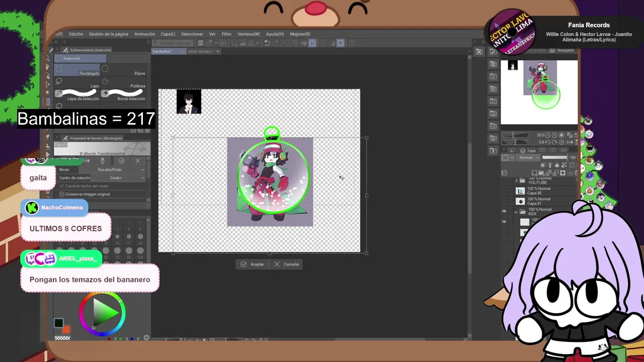Click the Navegador zoom out minus icon
Screen dimensions: 644x362
tap(548, 135)
